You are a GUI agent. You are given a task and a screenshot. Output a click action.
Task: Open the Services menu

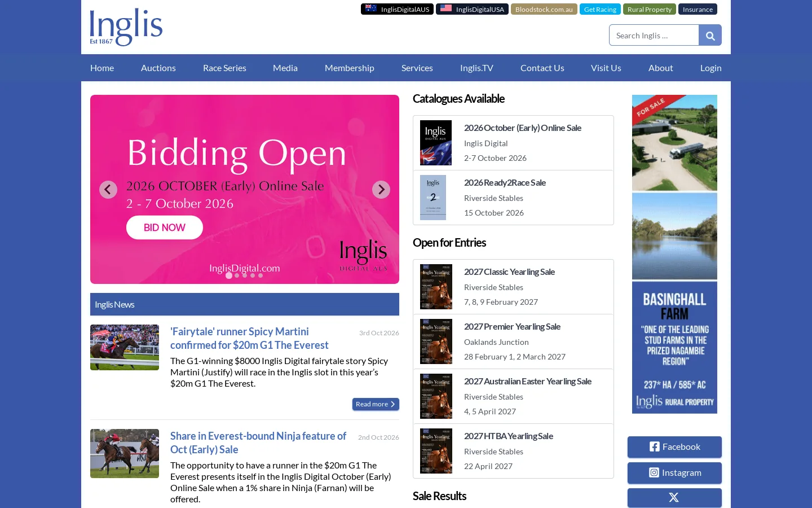(417, 68)
